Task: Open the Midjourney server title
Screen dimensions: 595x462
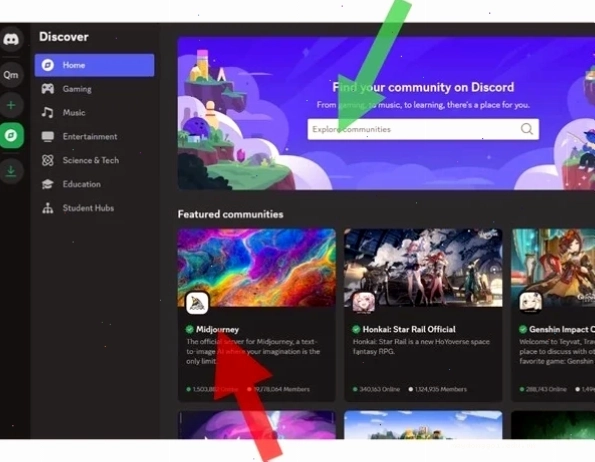Action: click(x=217, y=329)
